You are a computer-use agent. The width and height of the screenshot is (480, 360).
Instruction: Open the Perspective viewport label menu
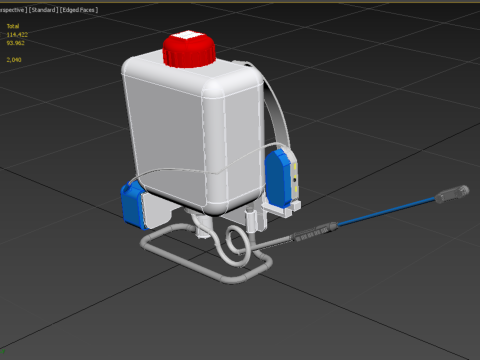click(x=13, y=10)
